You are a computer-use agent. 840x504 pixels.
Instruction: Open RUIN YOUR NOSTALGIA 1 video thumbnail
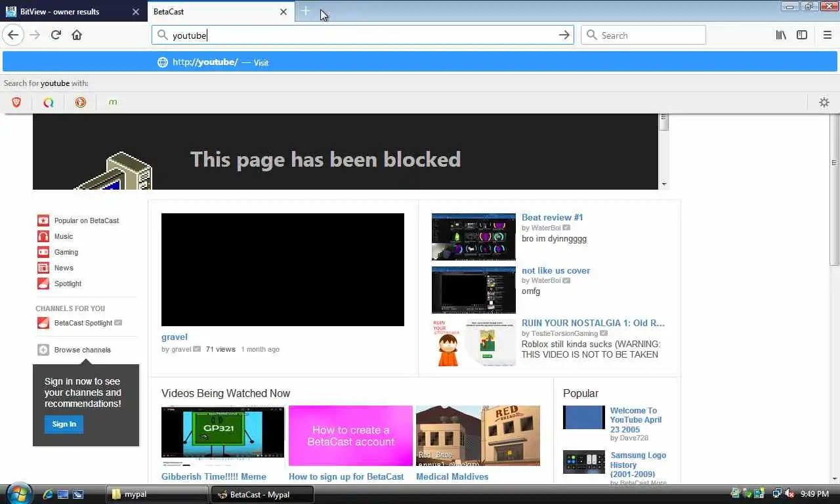point(474,343)
